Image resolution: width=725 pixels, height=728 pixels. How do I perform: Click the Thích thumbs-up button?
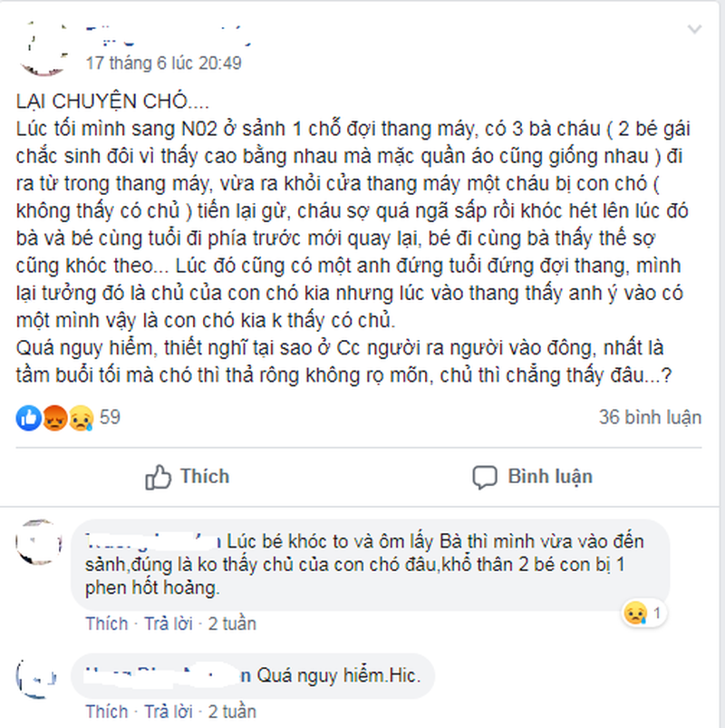pyautogui.click(x=188, y=477)
